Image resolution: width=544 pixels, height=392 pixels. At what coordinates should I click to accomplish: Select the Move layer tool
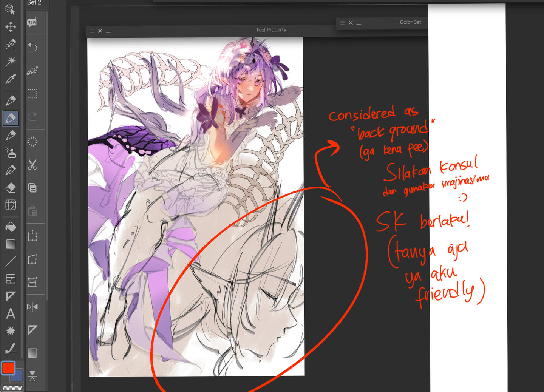11,27
